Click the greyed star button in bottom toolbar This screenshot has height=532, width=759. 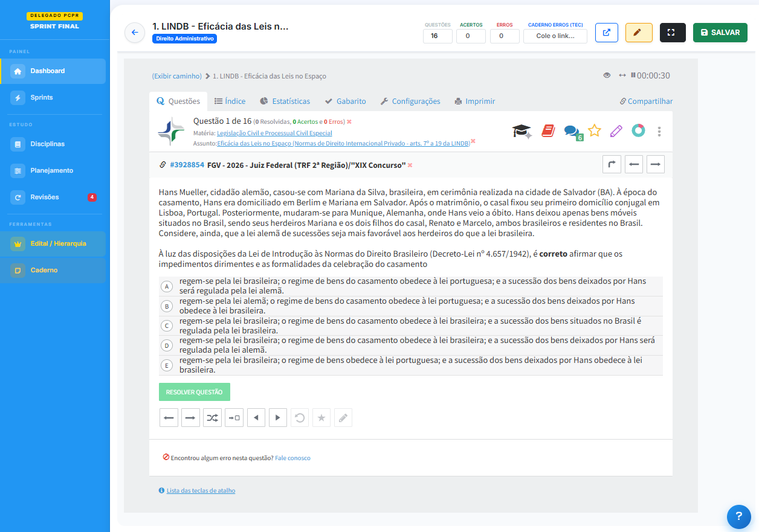(x=321, y=418)
